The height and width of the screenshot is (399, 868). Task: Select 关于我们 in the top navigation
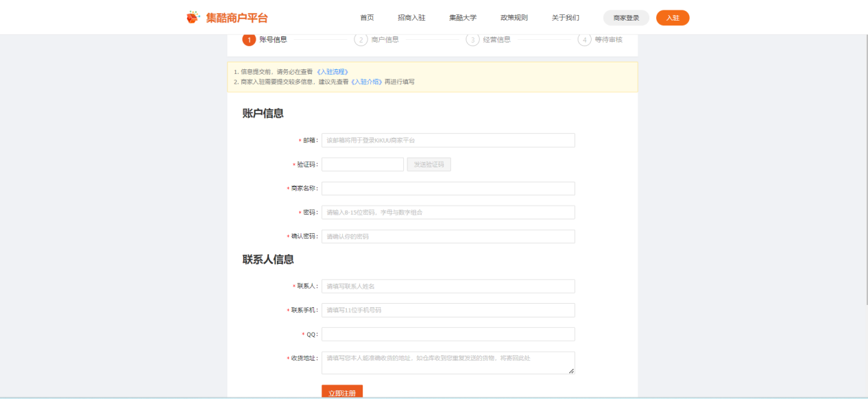566,18
